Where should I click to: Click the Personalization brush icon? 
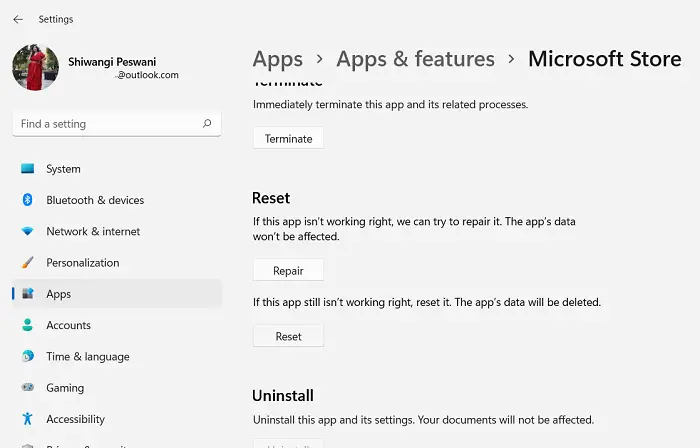[x=27, y=262]
